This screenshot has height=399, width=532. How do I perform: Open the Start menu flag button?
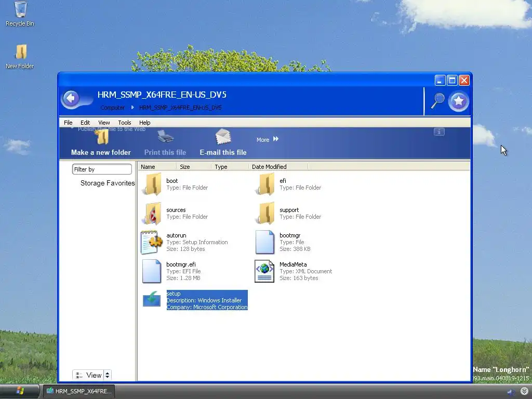pos(20,391)
